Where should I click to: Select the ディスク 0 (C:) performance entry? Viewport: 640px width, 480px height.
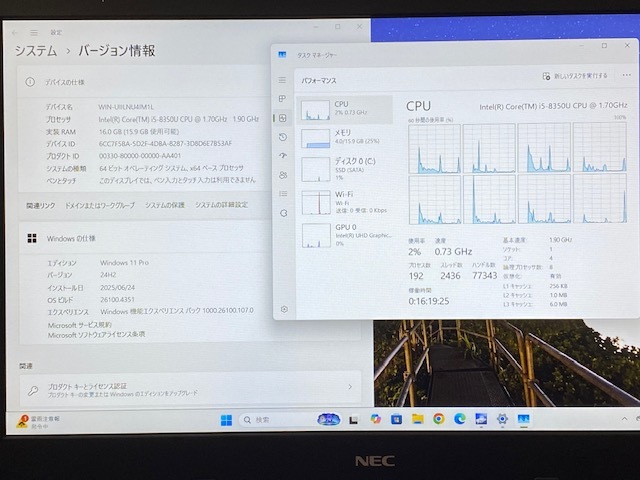pyautogui.click(x=344, y=169)
